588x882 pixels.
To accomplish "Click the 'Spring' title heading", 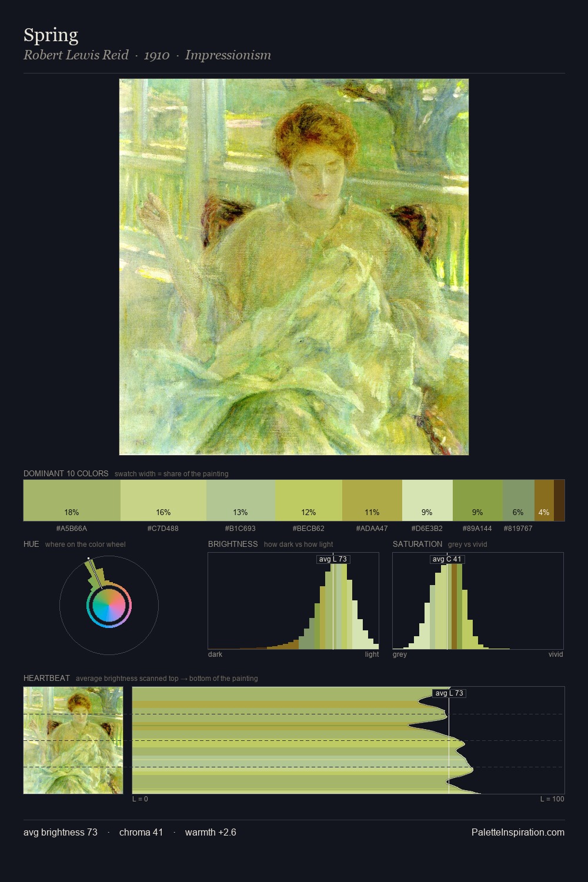I will [51, 35].
